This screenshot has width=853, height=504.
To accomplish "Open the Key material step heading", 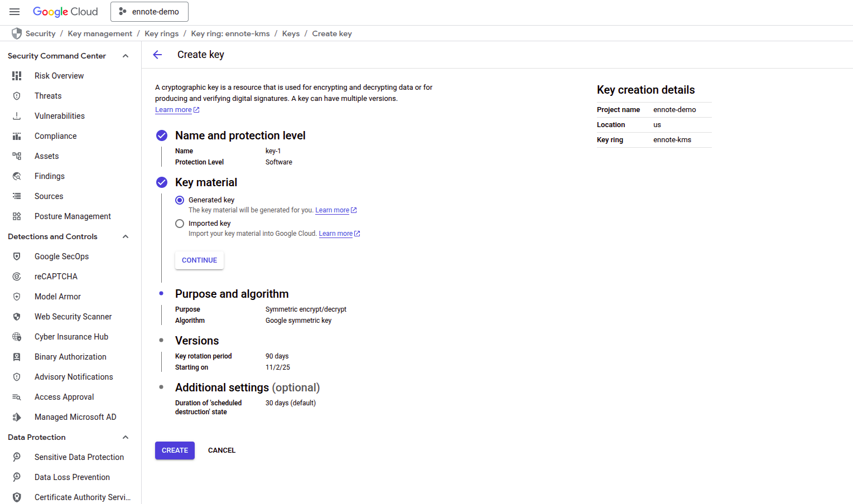I will coord(206,182).
